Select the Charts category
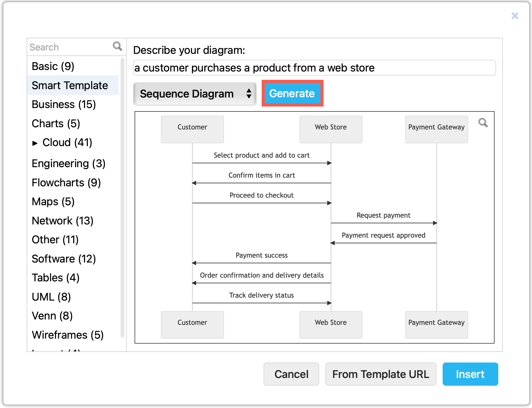This screenshot has width=532, height=408. [56, 124]
